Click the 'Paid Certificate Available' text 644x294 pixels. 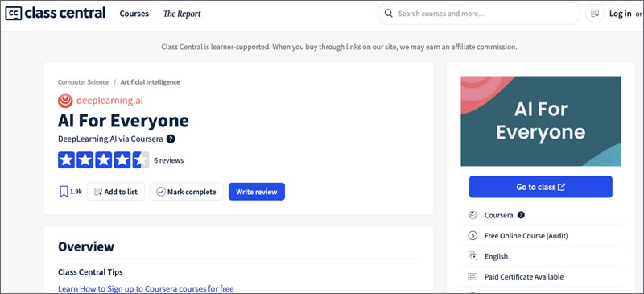click(x=524, y=277)
